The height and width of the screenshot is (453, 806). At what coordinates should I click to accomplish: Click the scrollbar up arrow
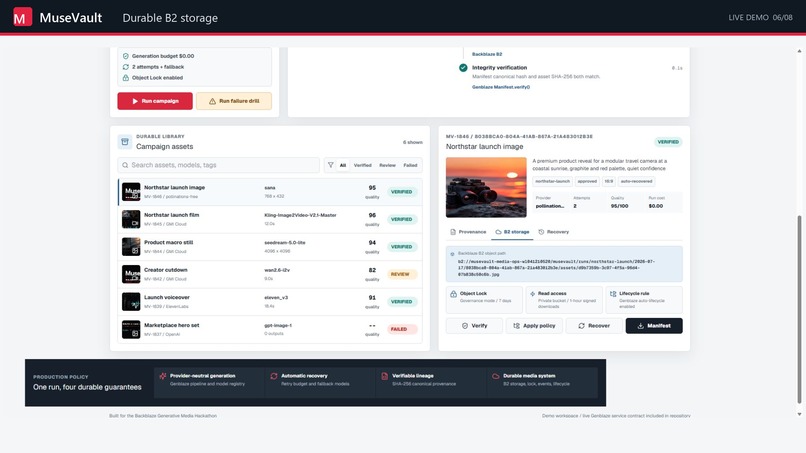[x=799, y=51]
